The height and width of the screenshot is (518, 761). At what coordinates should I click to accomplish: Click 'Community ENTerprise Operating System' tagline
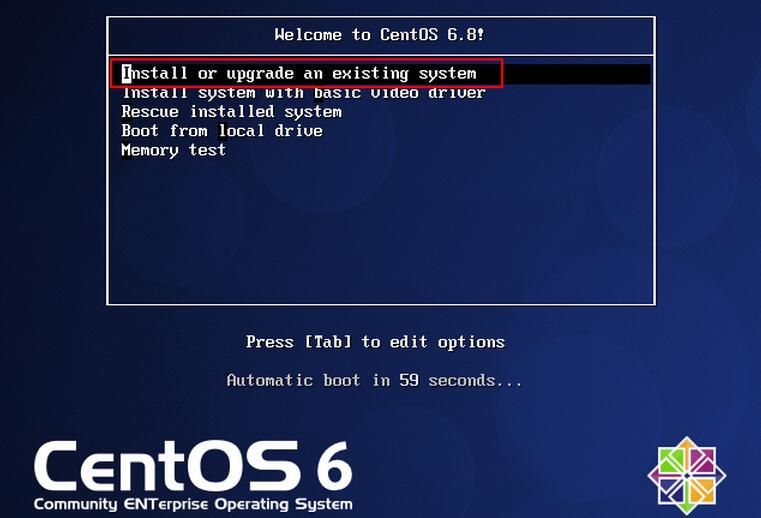pos(193,504)
